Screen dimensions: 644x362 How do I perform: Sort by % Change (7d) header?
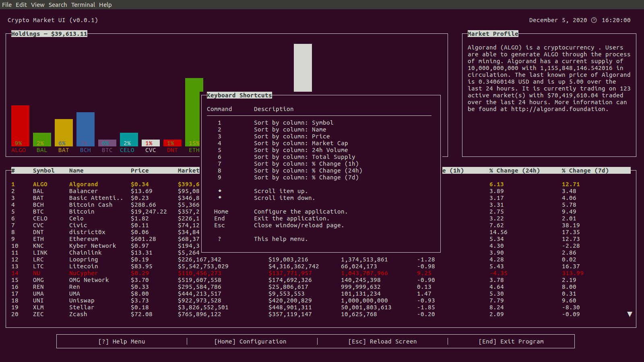[x=585, y=171]
